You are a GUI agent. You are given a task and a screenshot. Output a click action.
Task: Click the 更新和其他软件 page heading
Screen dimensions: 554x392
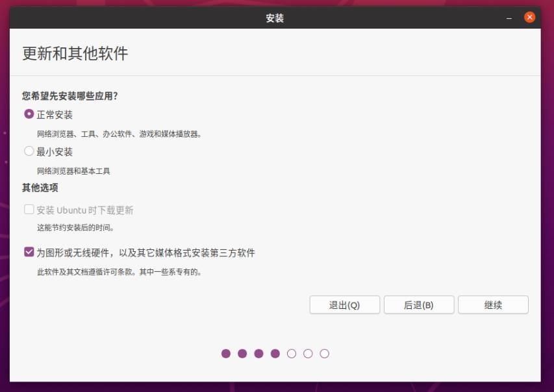(75, 53)
